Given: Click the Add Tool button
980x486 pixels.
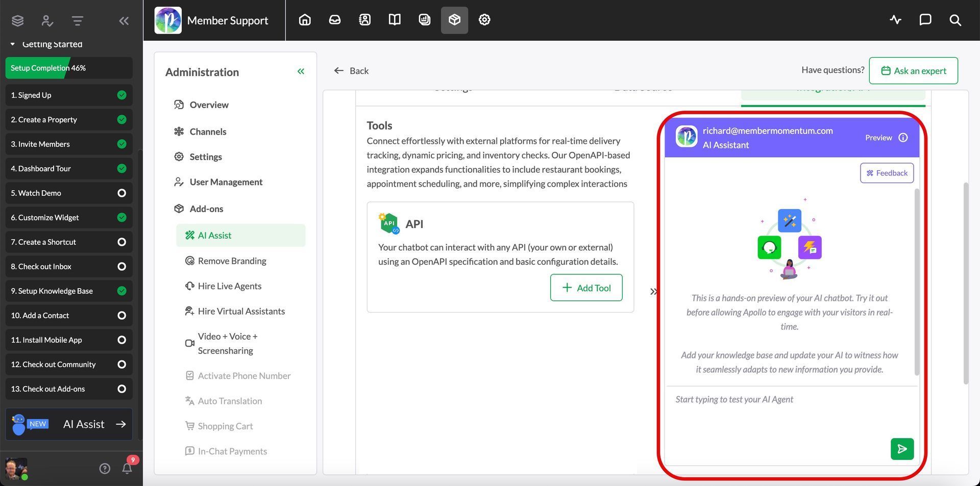Looking at the screenshot, I should pos(586,287).
